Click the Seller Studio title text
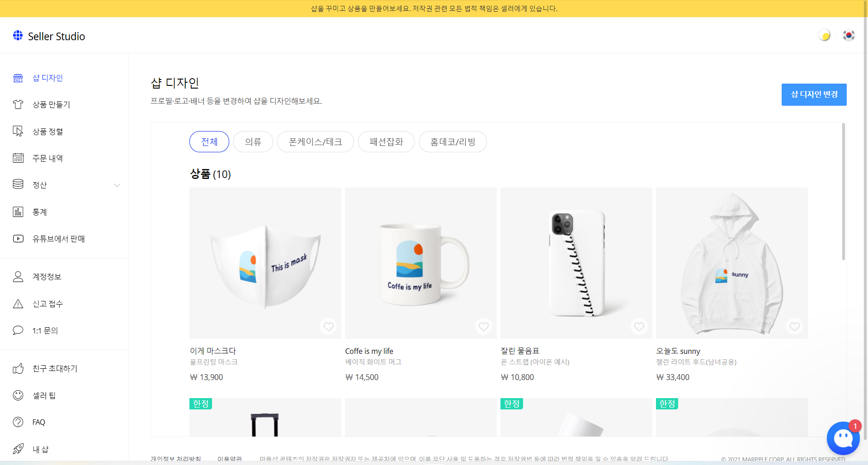This screenshot has width=868, height=465. tap(57, 36)
